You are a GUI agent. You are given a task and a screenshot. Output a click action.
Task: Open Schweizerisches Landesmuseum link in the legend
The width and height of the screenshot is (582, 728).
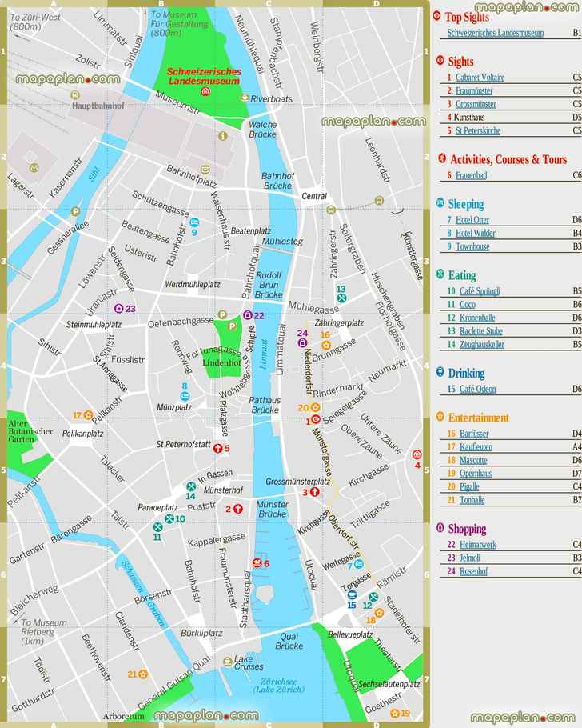tap(495, 33)
